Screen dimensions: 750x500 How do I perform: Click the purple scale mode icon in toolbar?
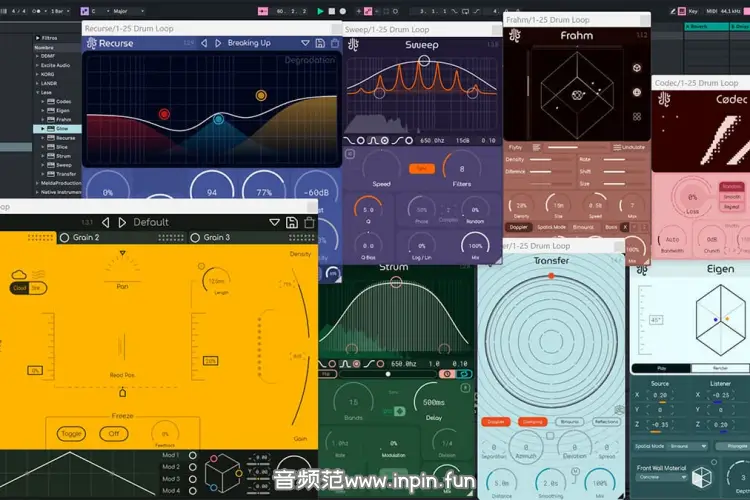tap(85, 11)
